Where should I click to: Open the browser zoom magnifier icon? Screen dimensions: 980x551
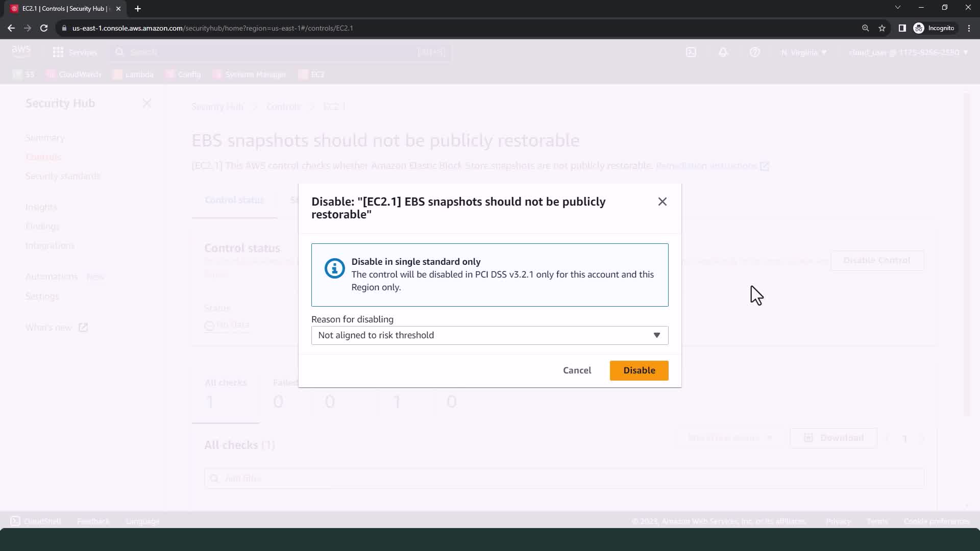pyautogui.click(x=865, y=28)
